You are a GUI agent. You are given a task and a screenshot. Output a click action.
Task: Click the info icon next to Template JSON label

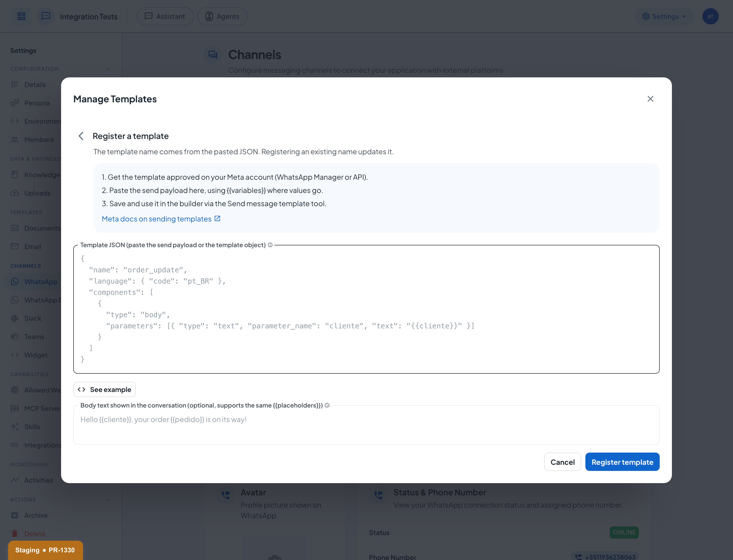[270, 245]
